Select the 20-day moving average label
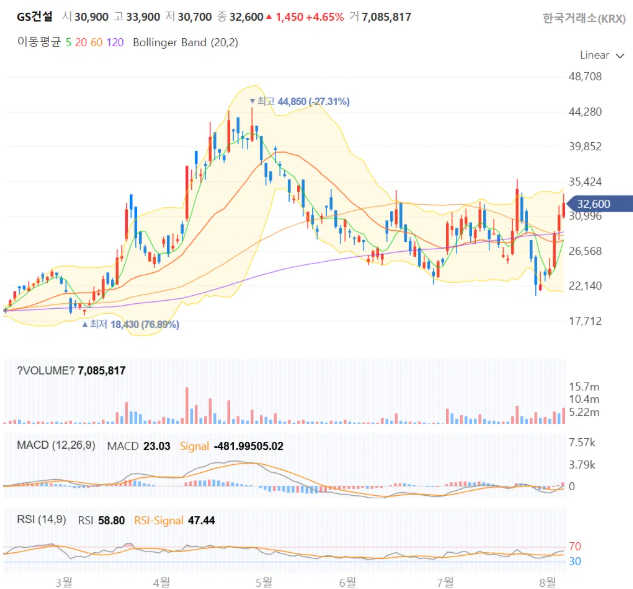Image resolution: width=633 pixels, height=589 pixels. tap(81, 42)
